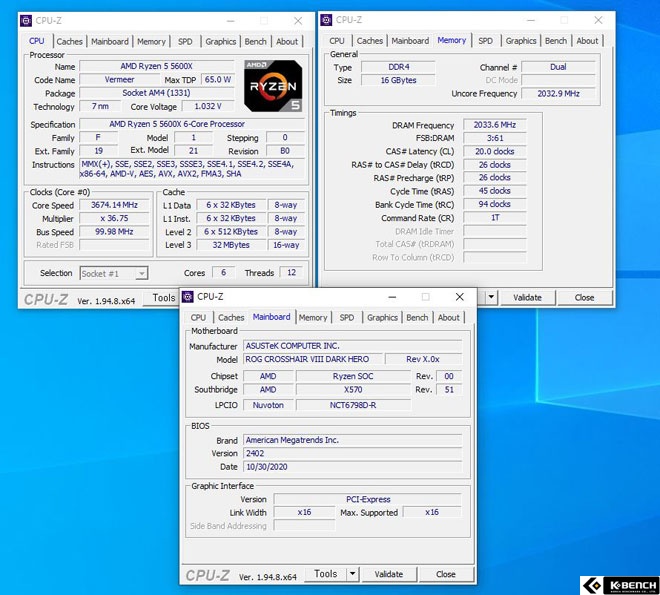Click the Ryzen 5 processor logo
Viewport: 660px width, 595px height.
[x=273, y=86]
